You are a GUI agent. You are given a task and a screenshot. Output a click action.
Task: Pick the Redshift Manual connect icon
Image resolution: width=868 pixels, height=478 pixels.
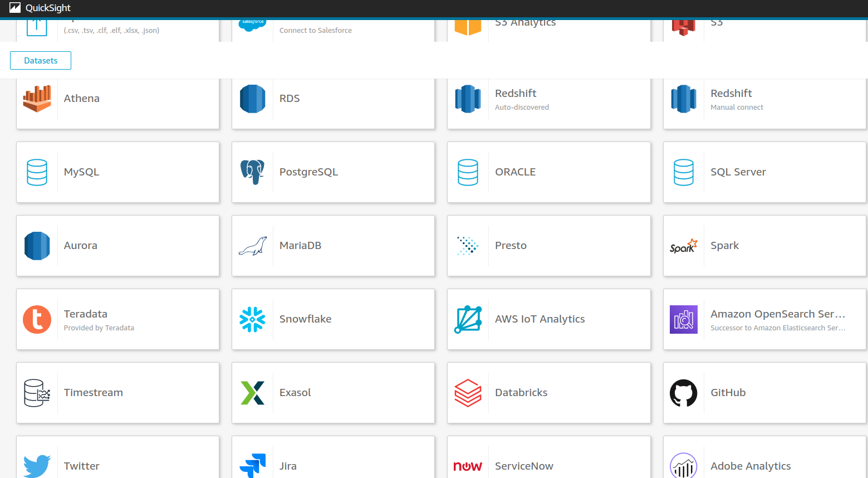[684, 99]
